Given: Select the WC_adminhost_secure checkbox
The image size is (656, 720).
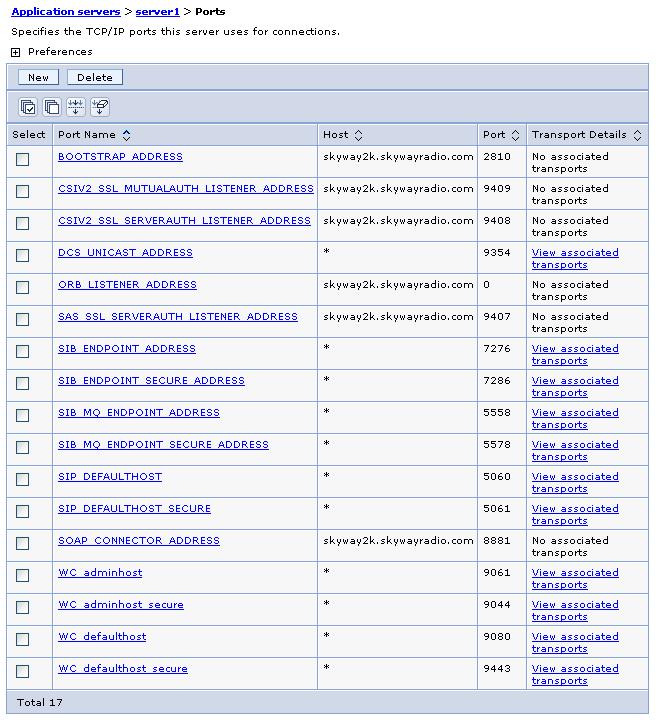Looking at the screenshot, I should tap(22, 608).
